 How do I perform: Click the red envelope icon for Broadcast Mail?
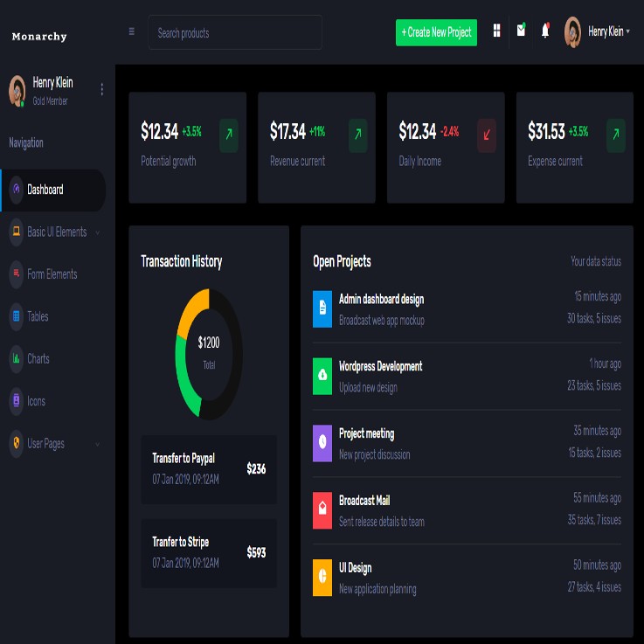322,510
